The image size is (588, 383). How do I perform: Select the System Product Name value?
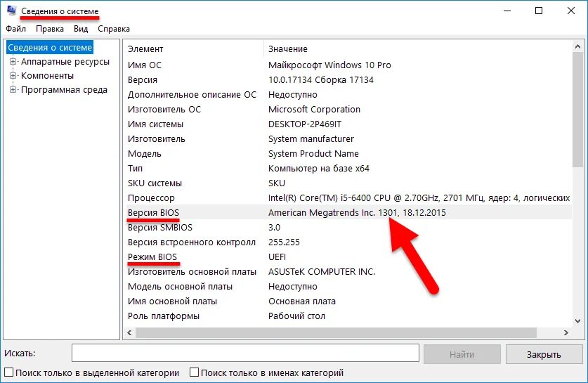click(x=313, y=153)
